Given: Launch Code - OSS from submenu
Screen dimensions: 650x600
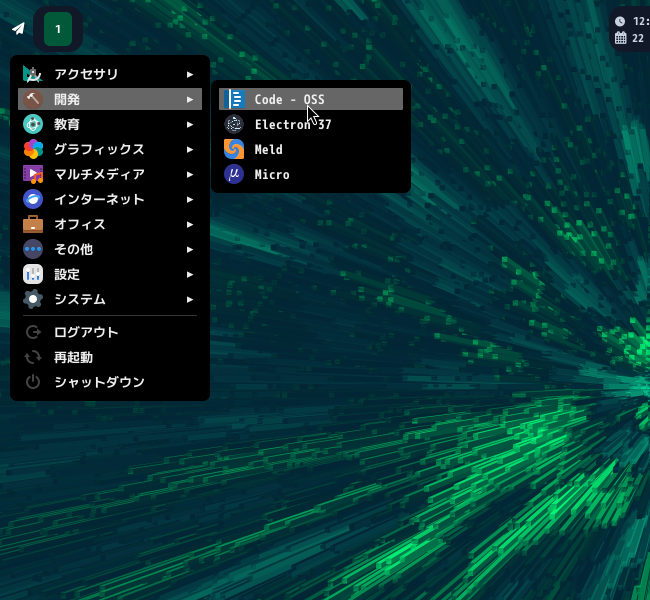Looking at the screenshot, I should pyautogui.click(x=311, y=99).
